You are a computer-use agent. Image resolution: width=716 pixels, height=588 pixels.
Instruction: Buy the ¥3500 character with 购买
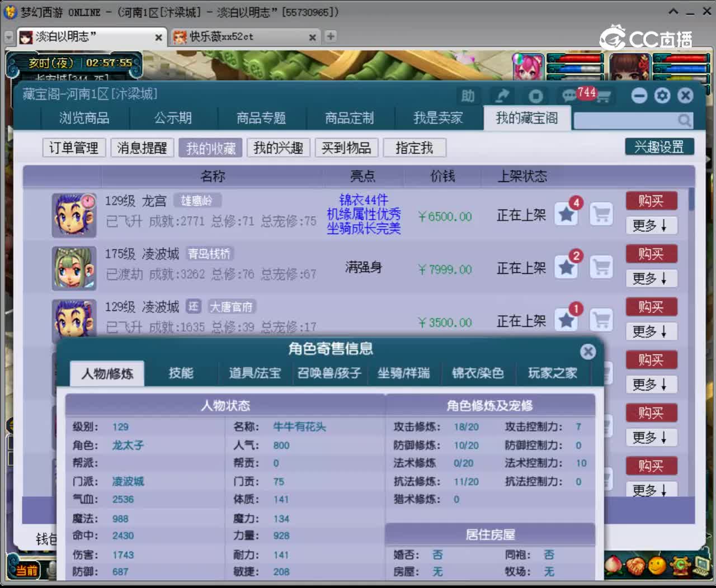tap(651, 307)
